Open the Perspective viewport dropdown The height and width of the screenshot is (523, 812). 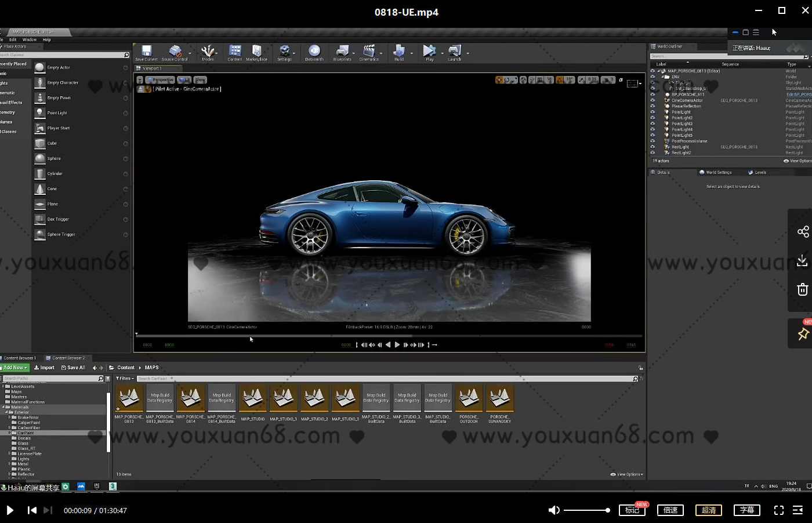pyautogui.click(x=159, y=79)
